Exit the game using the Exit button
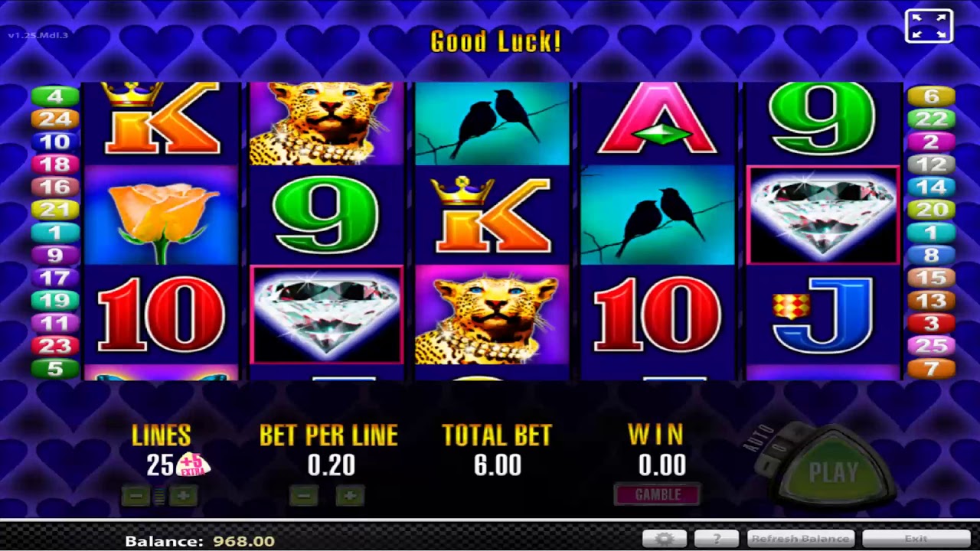Image resolution: width=980 pixels, height=551 pixels. [x=916, y=539]
